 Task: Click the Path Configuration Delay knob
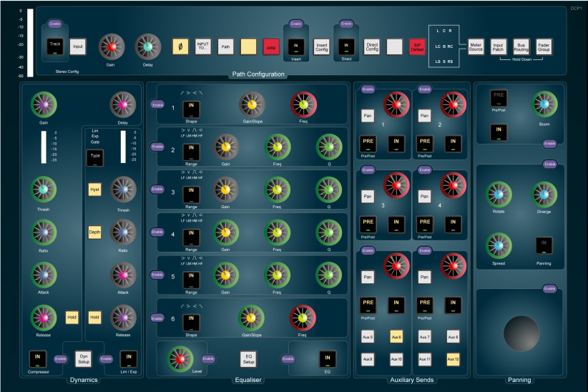tap(148, 47)
